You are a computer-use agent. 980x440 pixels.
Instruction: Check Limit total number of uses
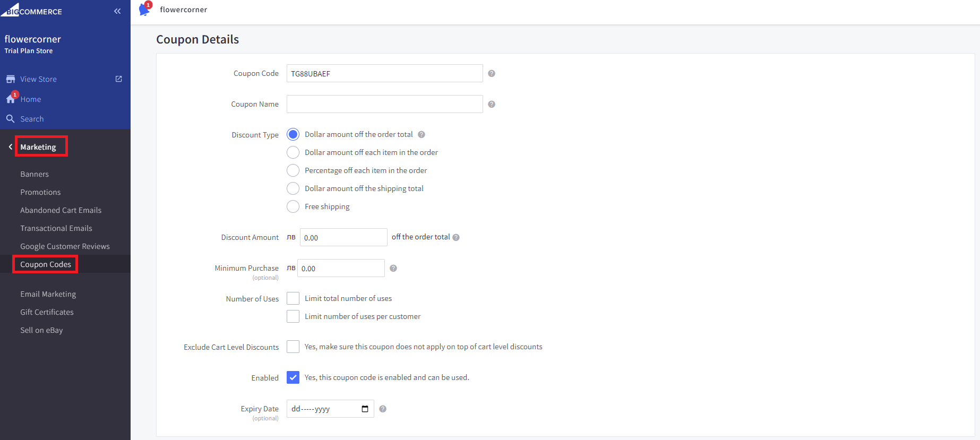(293, 298)
